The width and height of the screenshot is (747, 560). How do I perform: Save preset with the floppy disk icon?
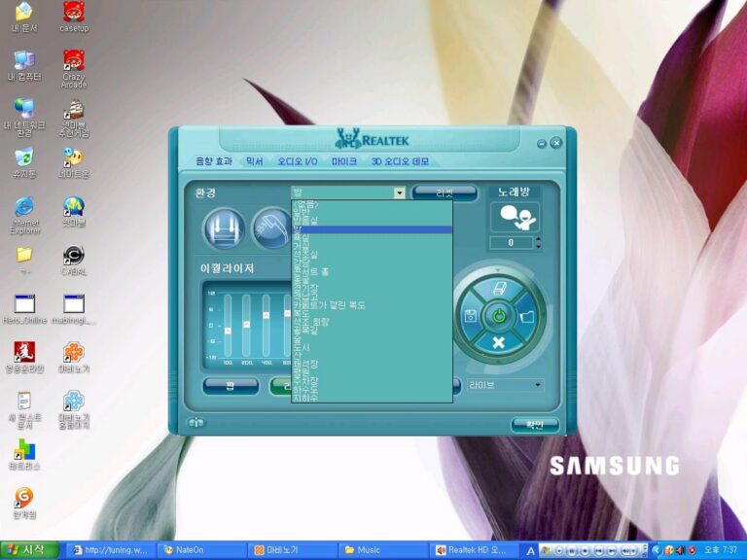(471, 316)
